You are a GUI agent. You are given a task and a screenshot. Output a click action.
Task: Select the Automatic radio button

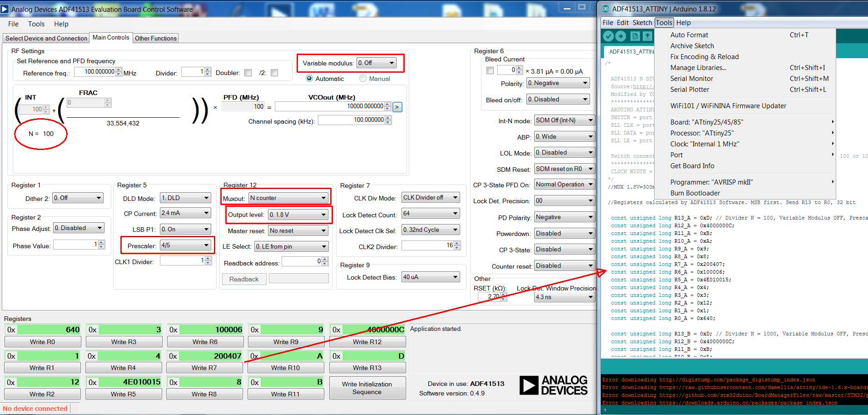click(x=309, y=78)
